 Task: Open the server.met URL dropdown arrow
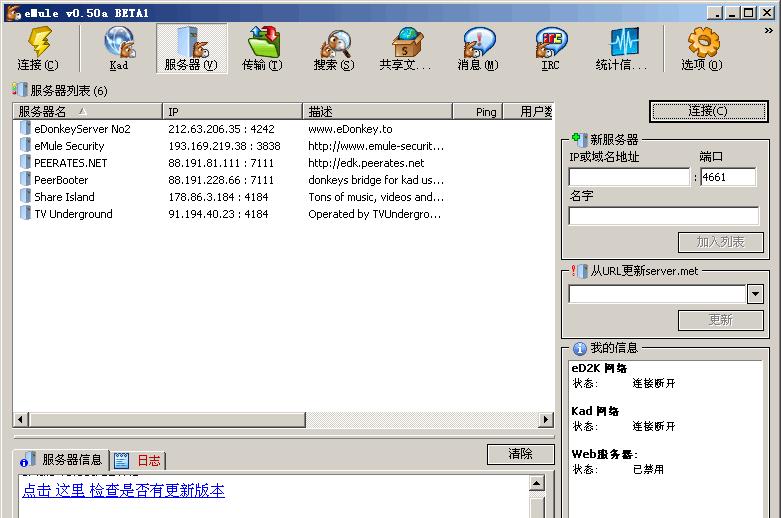pyautogui.click(x=755, y=294)
